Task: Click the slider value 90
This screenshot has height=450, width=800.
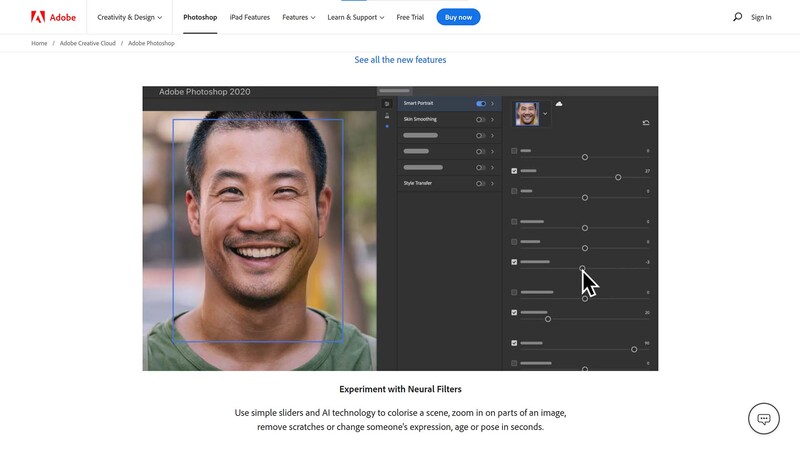Action: (x=647, y=343)
